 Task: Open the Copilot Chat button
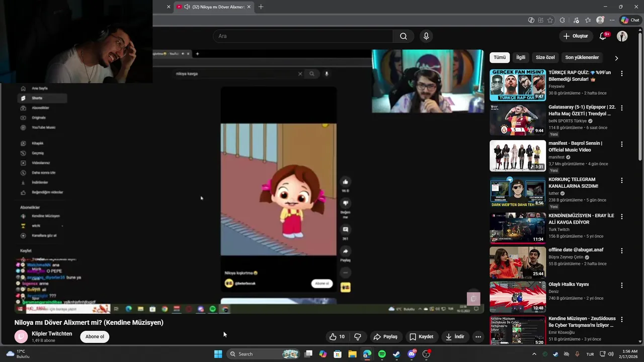tap(630, 20)
